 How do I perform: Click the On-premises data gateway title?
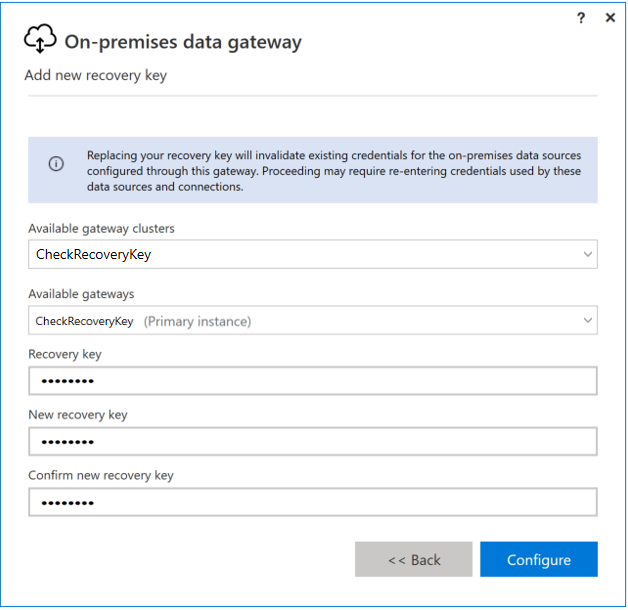tap(183, 42)
